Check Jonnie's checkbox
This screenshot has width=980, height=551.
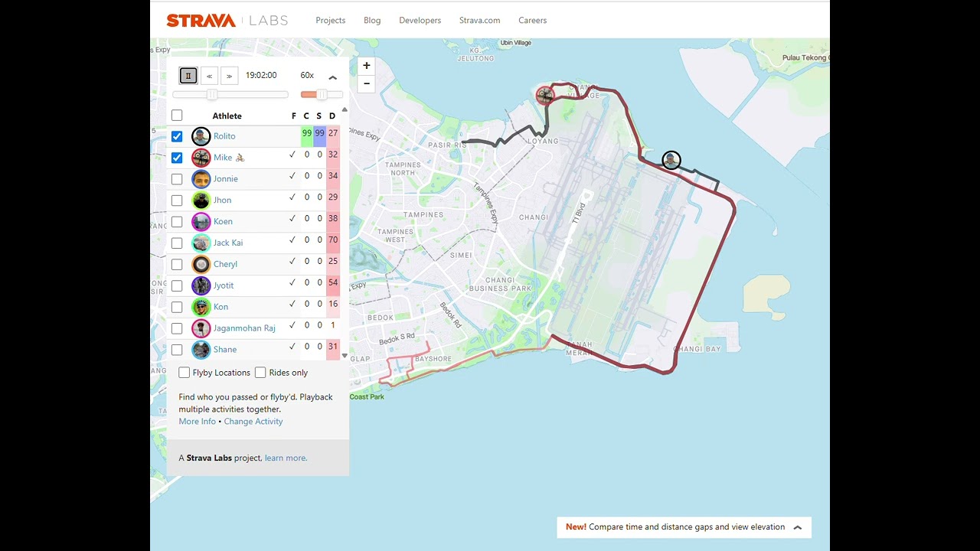[177, 179]
